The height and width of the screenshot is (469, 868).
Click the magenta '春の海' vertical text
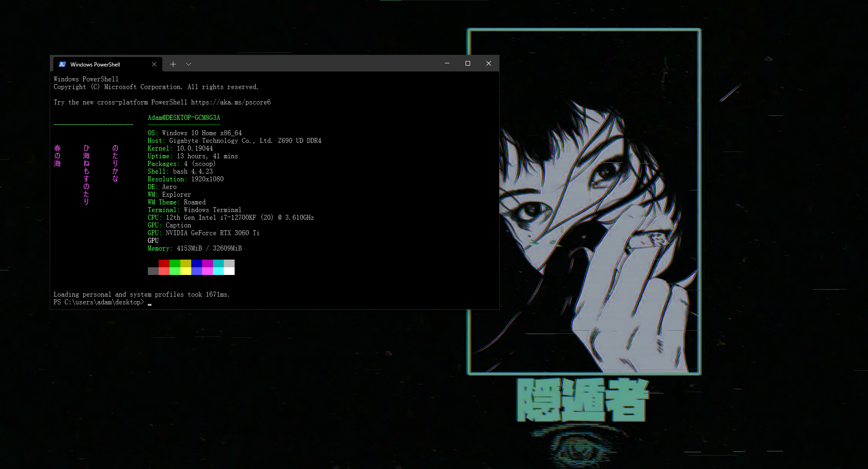point(57,156)
